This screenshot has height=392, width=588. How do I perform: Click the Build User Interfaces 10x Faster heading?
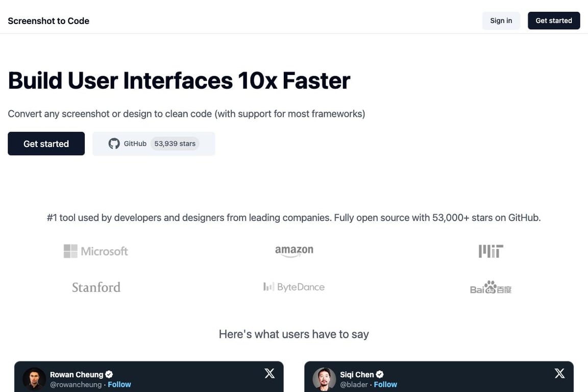point(179,80)
